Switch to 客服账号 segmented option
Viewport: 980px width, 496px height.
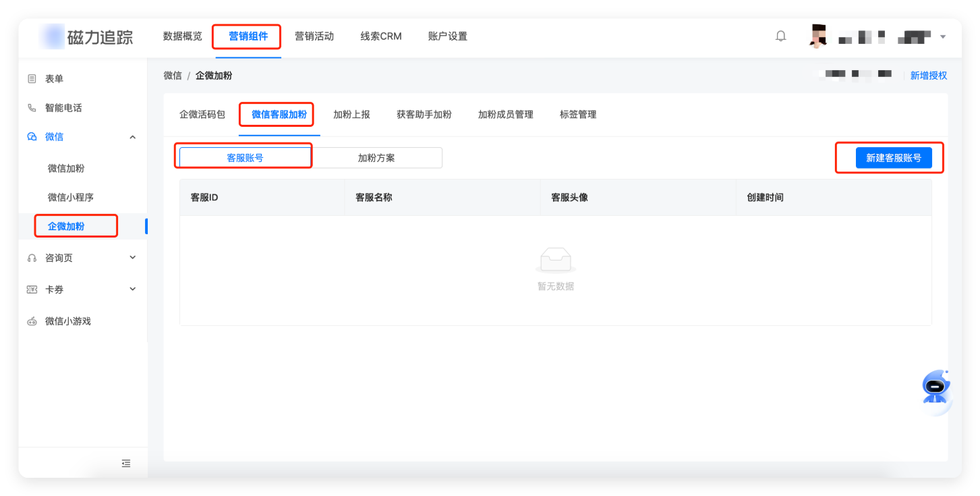point(245,158)
